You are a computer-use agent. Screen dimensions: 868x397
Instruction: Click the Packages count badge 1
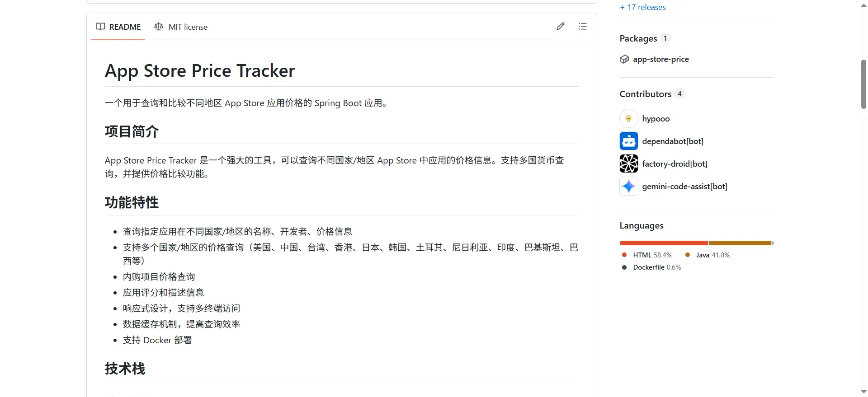pyautogui.click(x=665, y=38)
